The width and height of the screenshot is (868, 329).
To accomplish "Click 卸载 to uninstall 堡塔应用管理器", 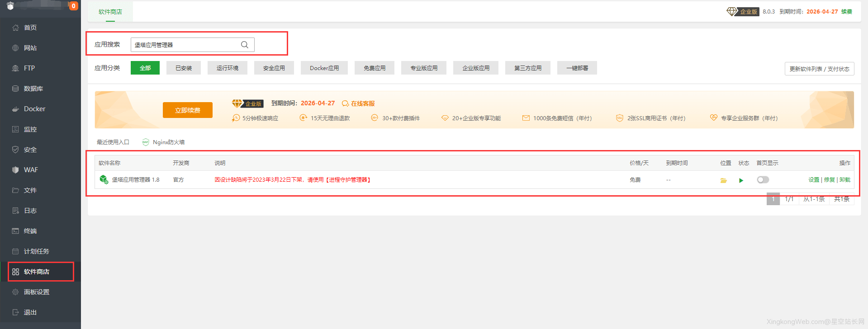I will tap(845, 179).
